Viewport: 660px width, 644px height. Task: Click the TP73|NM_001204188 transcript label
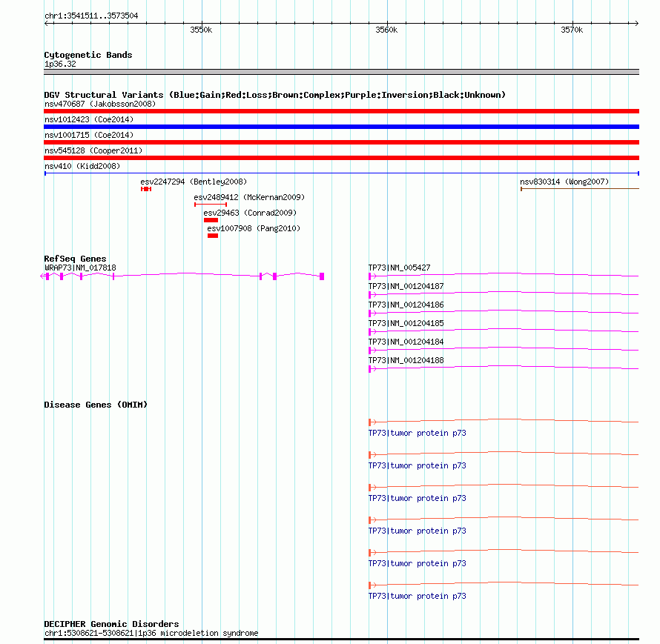point(406,360)
